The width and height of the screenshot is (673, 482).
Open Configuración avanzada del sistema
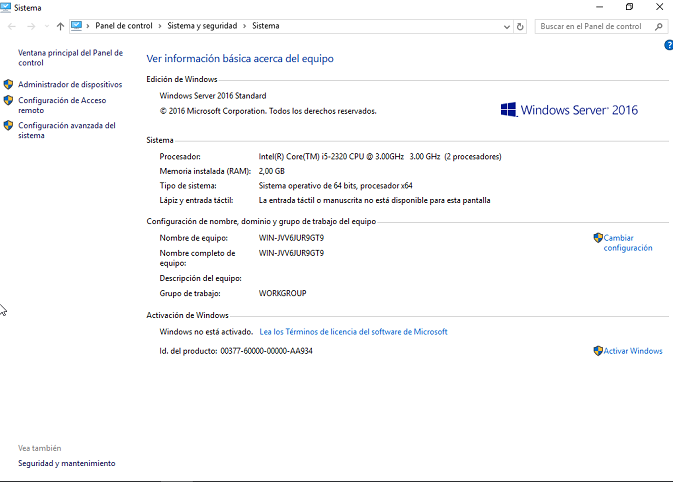[67, 130]
